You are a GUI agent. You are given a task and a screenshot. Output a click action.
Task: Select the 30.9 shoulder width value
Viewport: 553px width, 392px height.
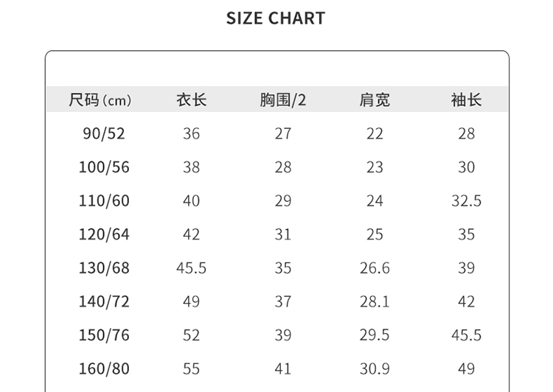[375, 368]
